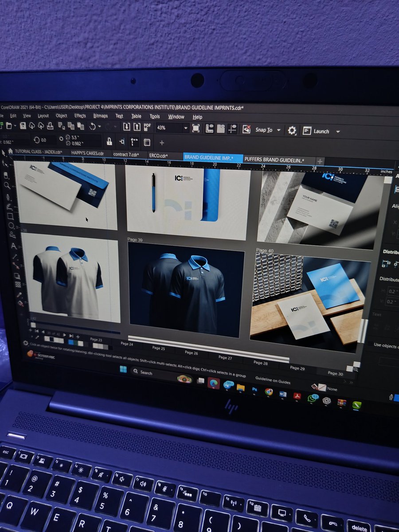The height and width of the screenshot is (532, 399).
Task: Select the Interactive Fill tool
Action: point(20,304)
